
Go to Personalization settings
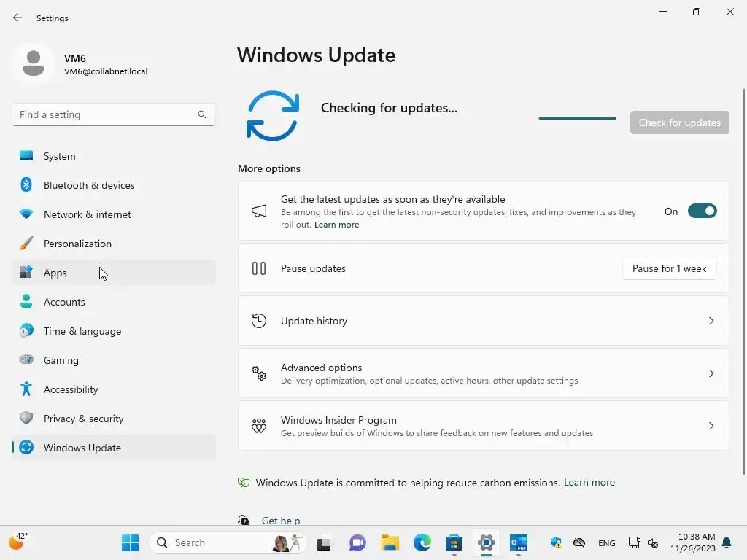tap(114, 243)
